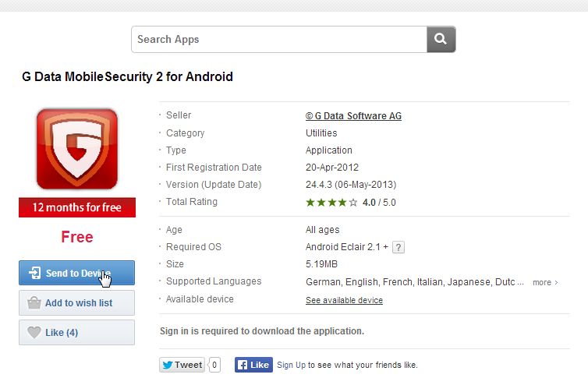This screenshot has height=378, width=588.
Task: Click the Twitter bird Tweet button
Action: click(182, 365)
